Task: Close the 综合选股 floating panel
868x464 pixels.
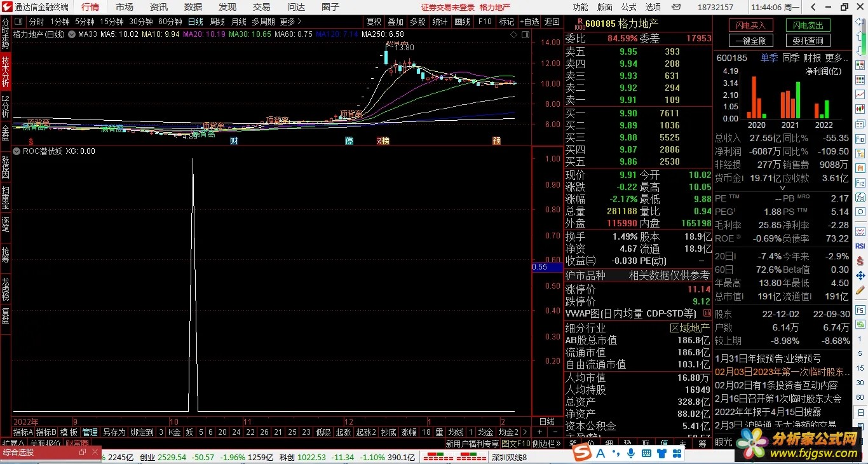Action: tap(95, 453)
